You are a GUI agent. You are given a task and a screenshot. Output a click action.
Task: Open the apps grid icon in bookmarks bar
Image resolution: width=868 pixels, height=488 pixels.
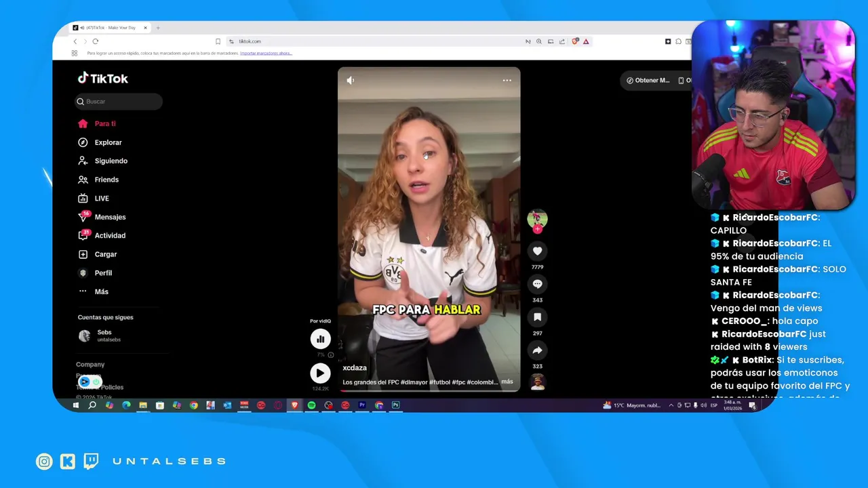(x=75, y=53)
